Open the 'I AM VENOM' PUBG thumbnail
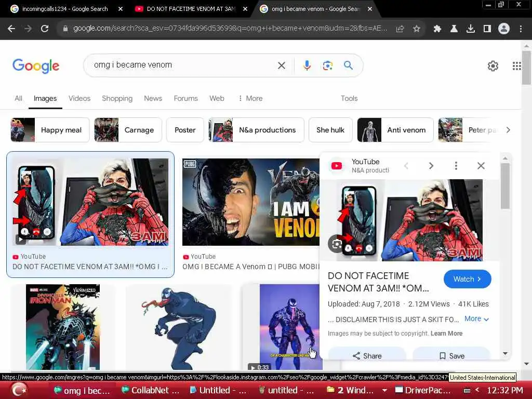Image resolution: width=532 pixels, height=399 pixels. [251, 202]
